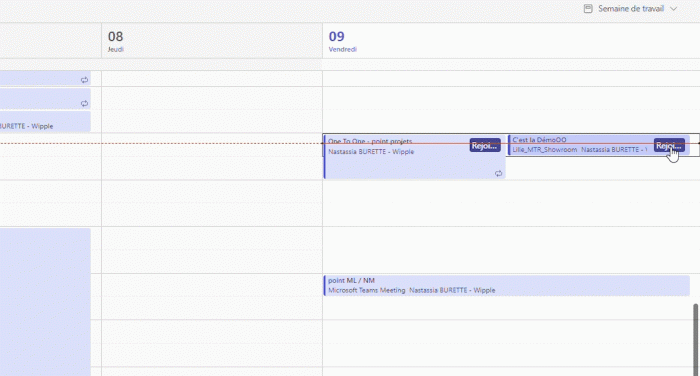Click Microsoft Teams Meeting text in point ML / NM
This screenshot has height=376, width=700.
367,290
